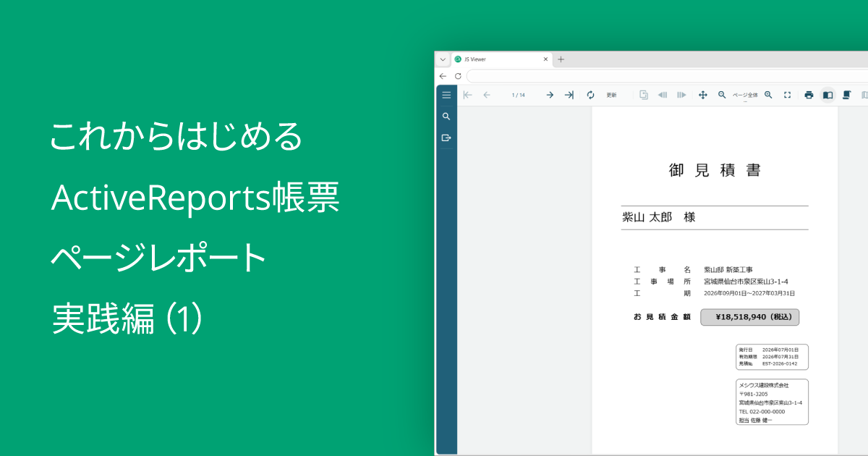Open a new browser tab
The image size is (868, 456).
(x=561, y=59)
